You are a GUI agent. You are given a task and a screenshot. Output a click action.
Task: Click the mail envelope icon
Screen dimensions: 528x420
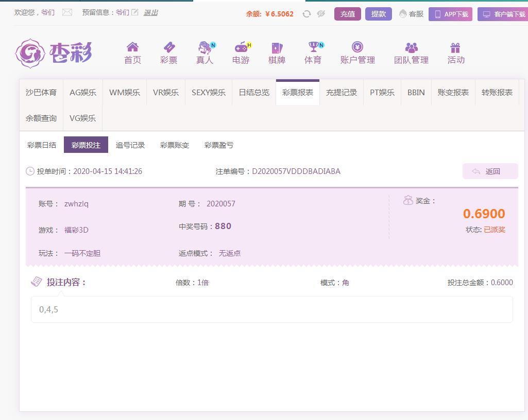coord(67,12)
